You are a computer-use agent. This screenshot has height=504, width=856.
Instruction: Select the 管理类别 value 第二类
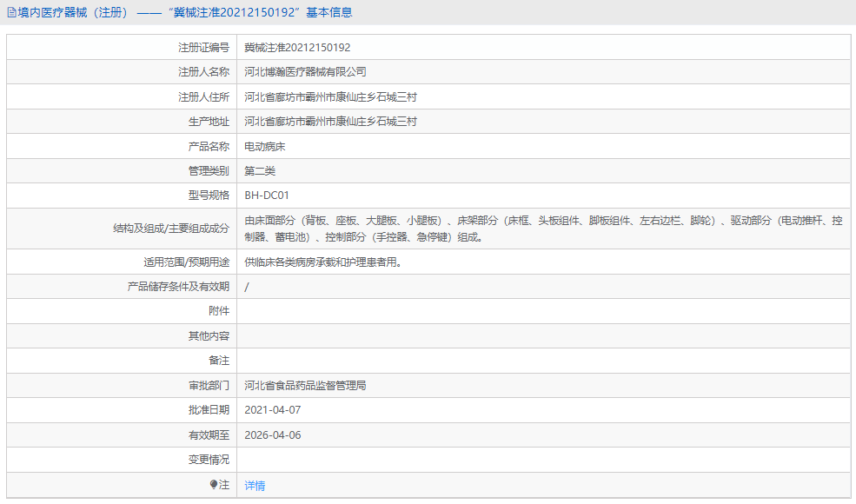(x=258, y=170)
